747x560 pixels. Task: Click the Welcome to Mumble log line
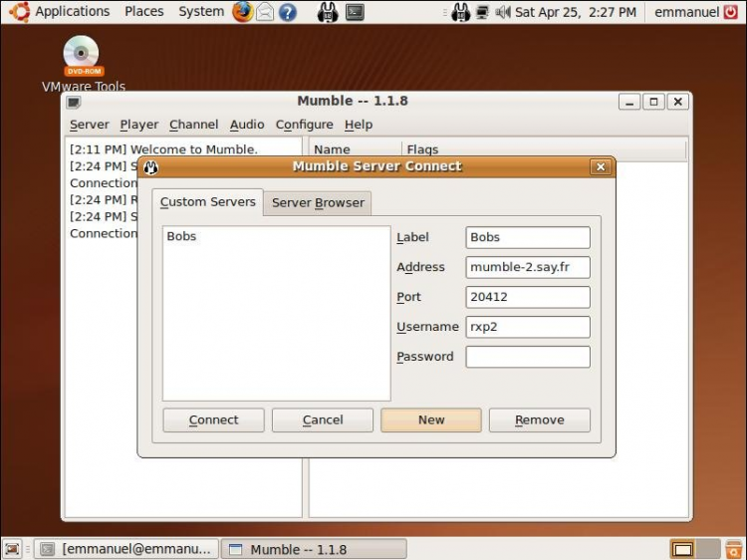pyautogui.click(x=164, y=149)
